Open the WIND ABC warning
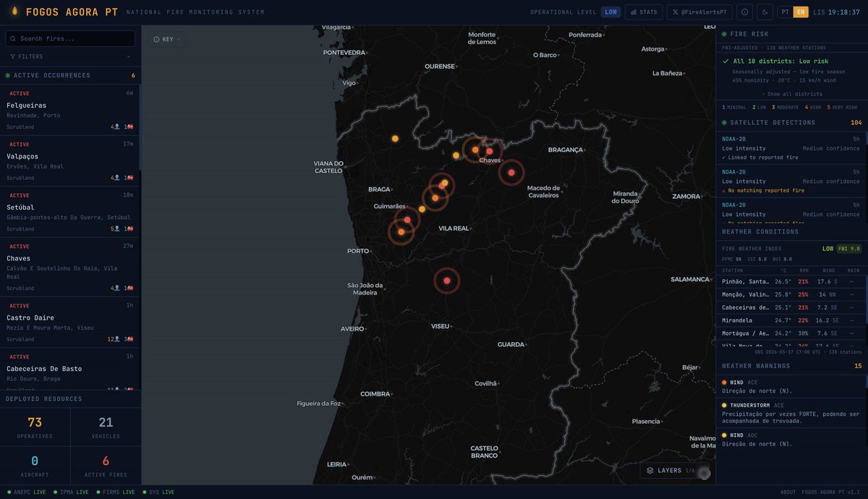The height and width of the screenshot is (499, 868). click(791, 439)
